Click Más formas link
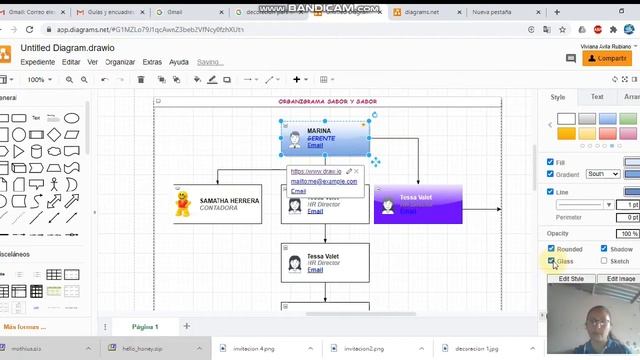The height and width of the screenshot is (360, 640). point(24,327)
